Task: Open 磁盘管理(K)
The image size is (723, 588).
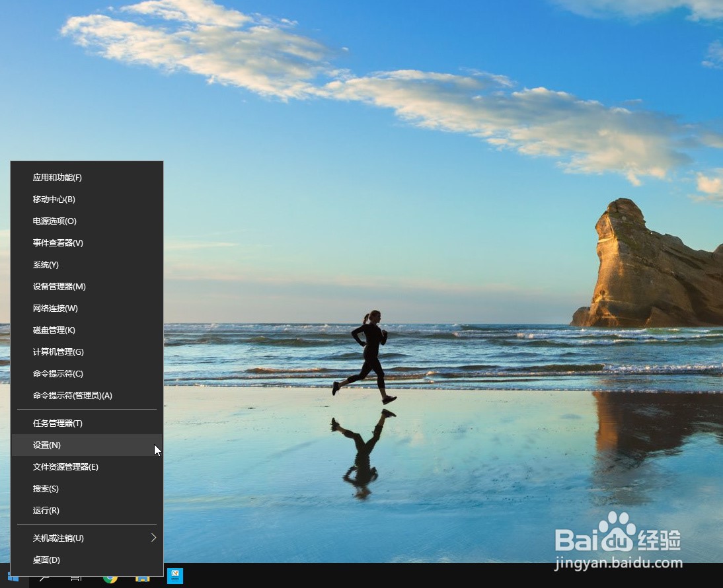Action: click(x=87, y=330)
